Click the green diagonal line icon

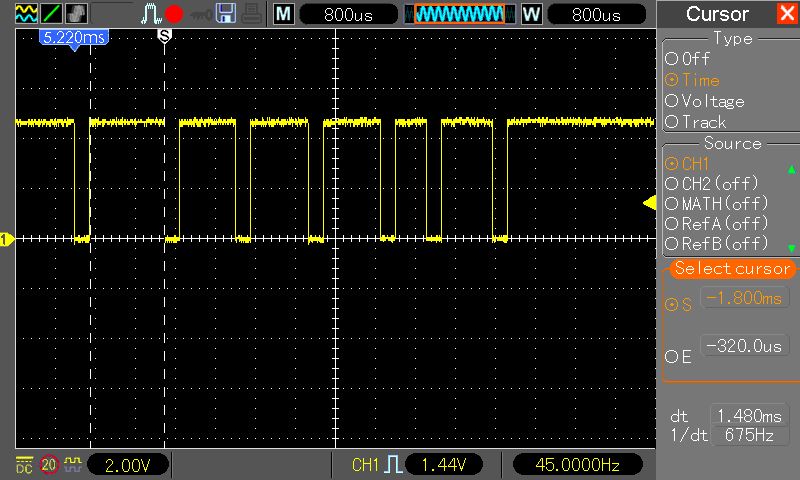(50, 14)
